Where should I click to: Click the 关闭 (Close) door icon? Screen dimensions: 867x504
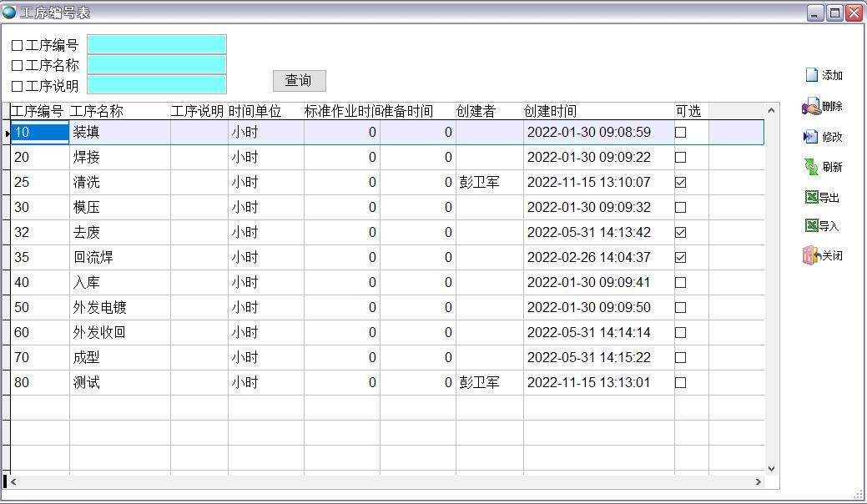click(x=811, y=256)
